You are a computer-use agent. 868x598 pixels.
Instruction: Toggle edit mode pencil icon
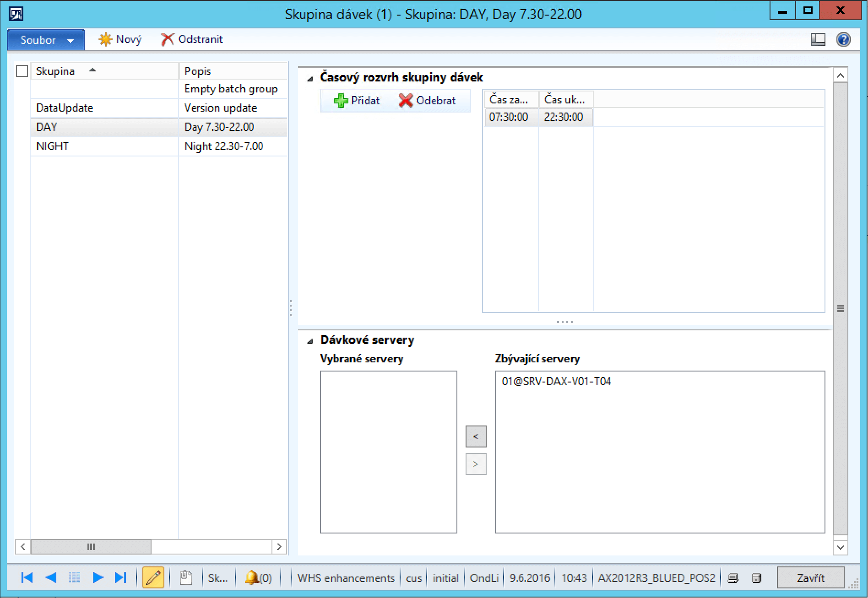153,577
